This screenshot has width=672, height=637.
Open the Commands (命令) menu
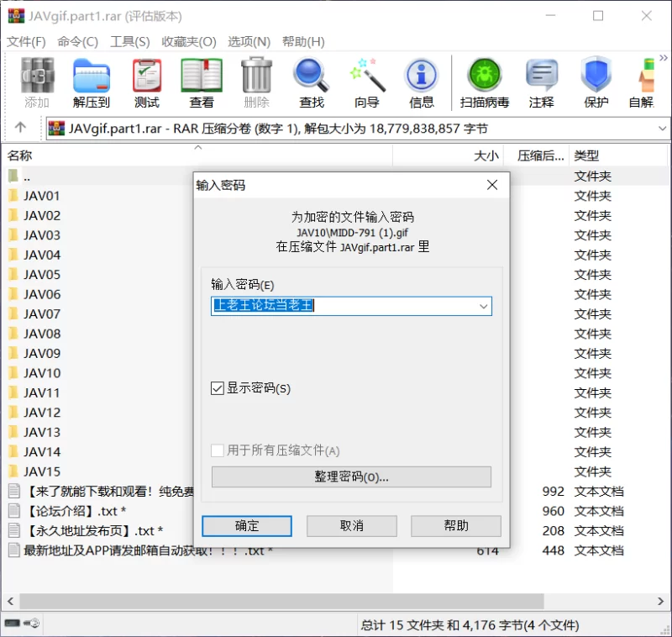pyautogui.click(x=77, y=41)
